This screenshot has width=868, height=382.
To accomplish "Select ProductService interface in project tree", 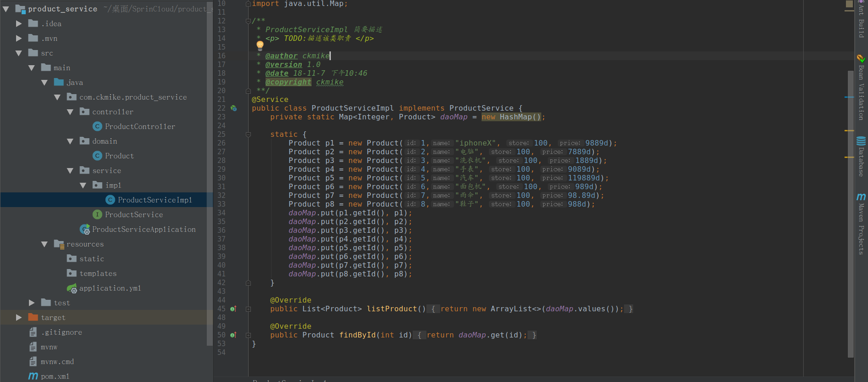I will coord(134,214).
